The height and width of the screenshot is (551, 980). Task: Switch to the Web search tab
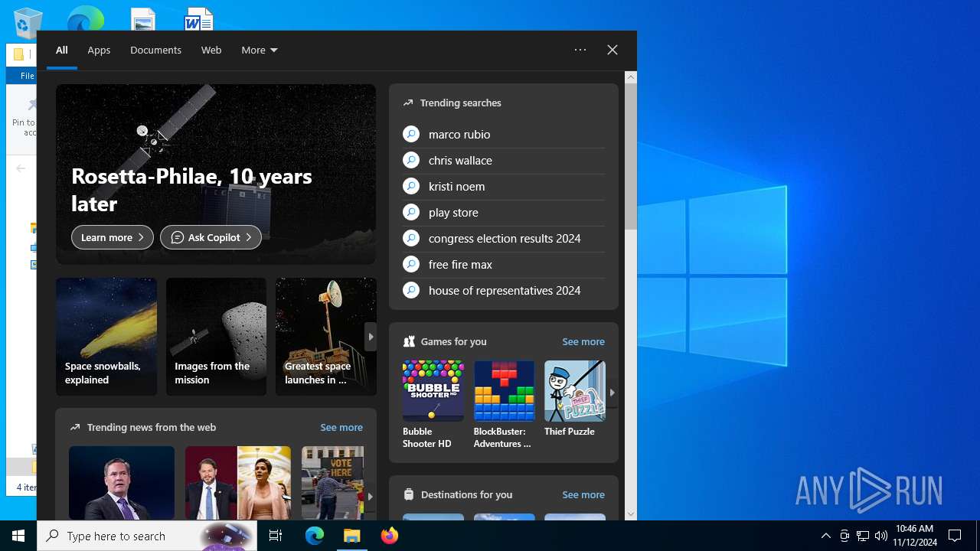click(x=211, y=51)
